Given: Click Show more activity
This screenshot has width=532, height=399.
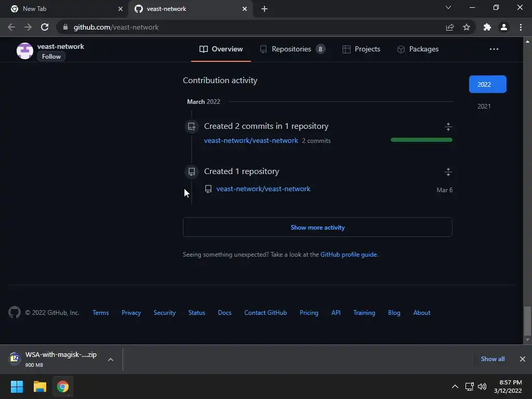Looking at the screenshot, I should click(317, 228).
